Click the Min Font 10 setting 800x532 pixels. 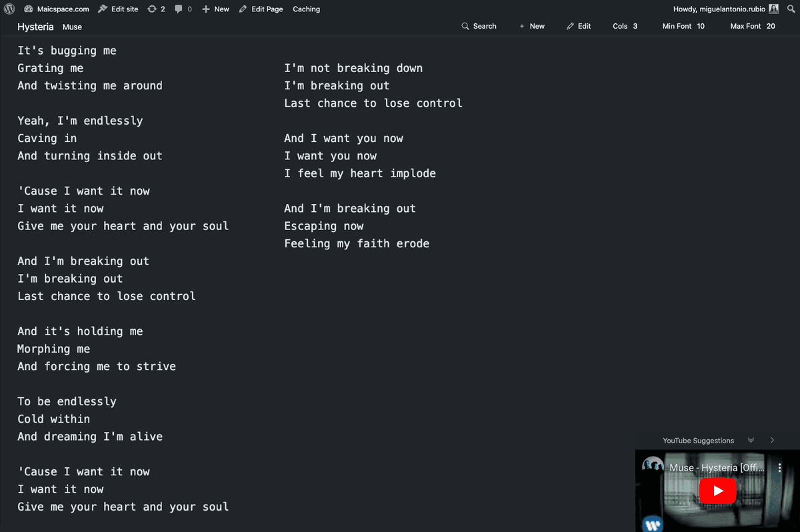(x=683, y=26)
